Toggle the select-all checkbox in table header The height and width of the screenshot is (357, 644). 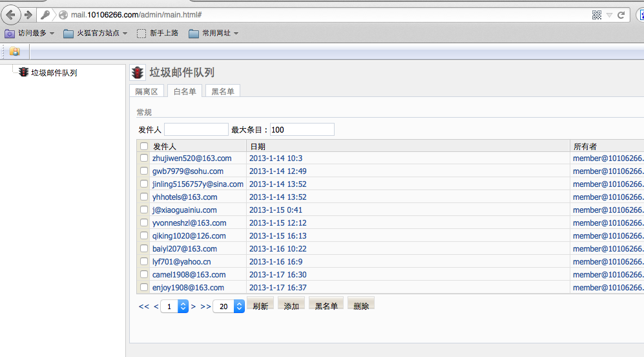144,146
